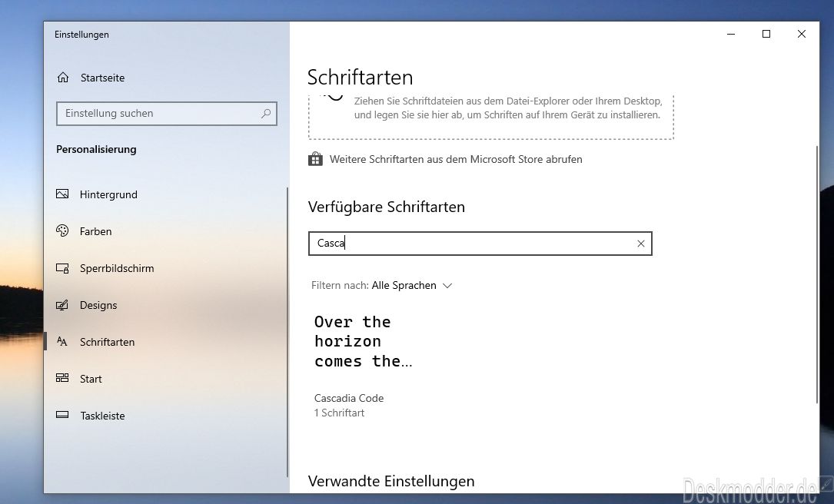
Task: Click the Start tiles icon
Action: (62, 378)
